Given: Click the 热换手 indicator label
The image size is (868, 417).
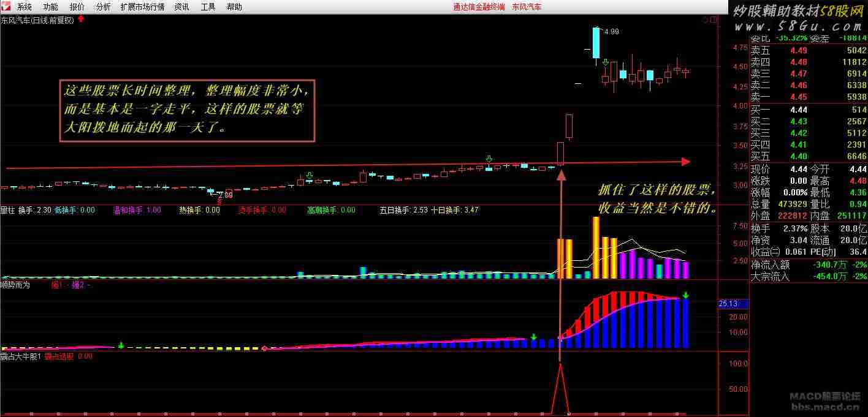Looking at the screenshot, I should 191,210.
